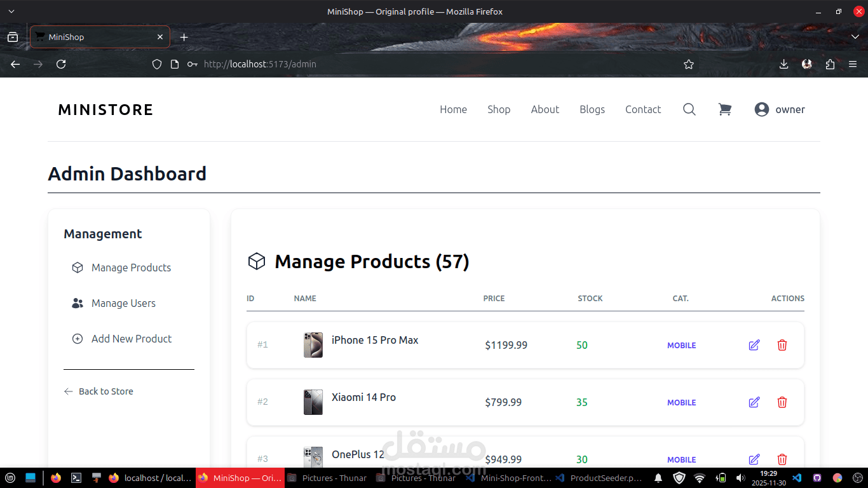Bookmark this page with the star icon
Image resolution: width=868 pixels, height=488 pixels.
[x=689, y=64]
